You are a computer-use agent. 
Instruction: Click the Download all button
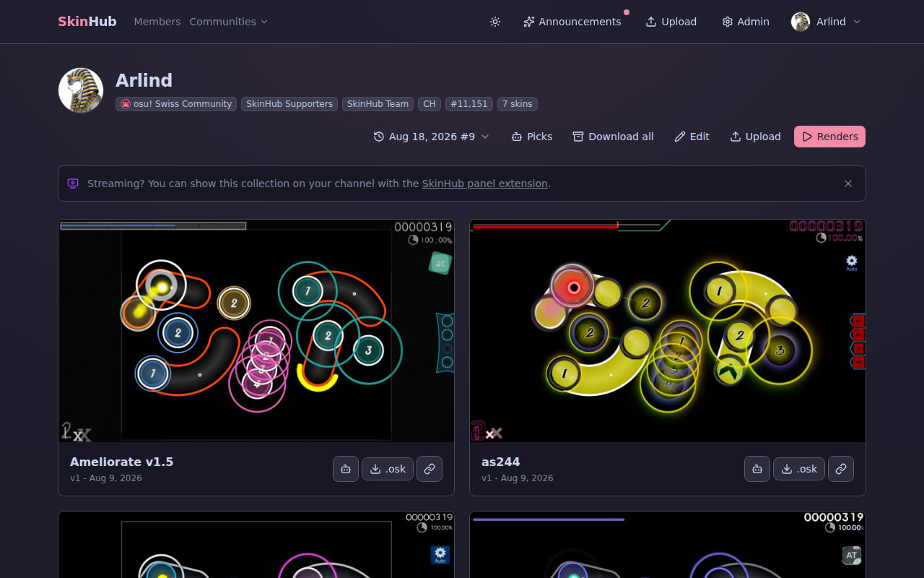click(614, 137)
